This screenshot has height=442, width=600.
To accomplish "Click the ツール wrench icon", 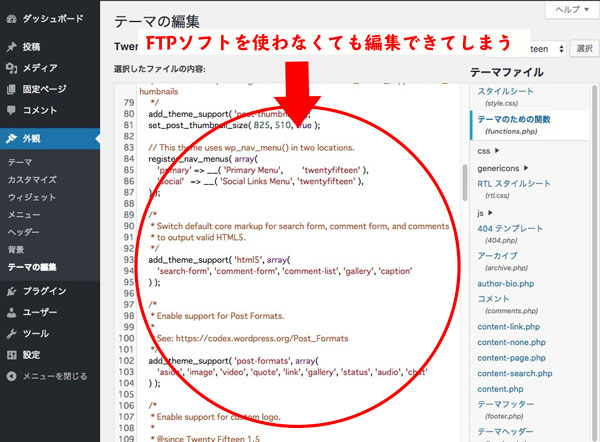I will (x=11, y=333).
